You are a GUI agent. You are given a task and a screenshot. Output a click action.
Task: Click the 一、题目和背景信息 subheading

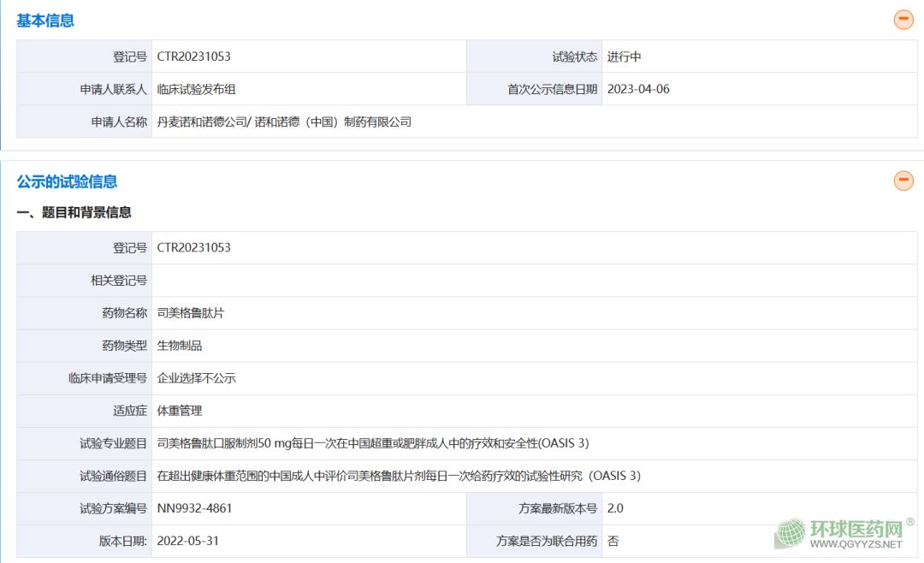tap(74, 212)
